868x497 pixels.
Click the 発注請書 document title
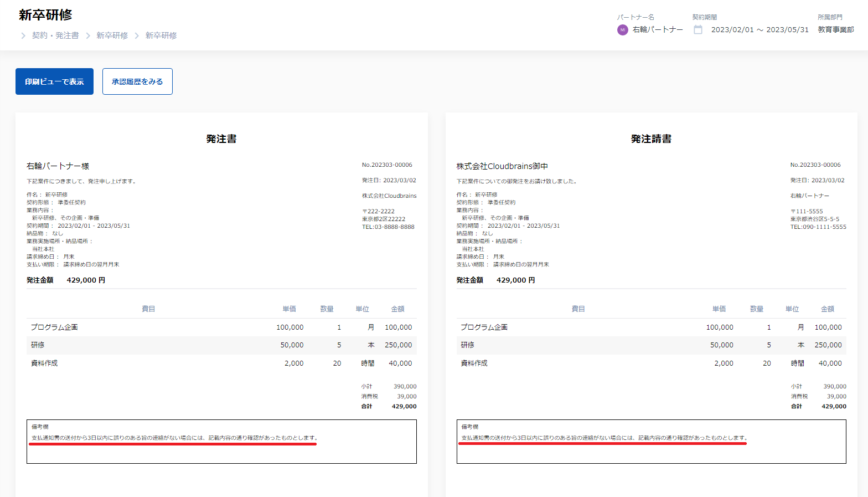click(652, 139)
